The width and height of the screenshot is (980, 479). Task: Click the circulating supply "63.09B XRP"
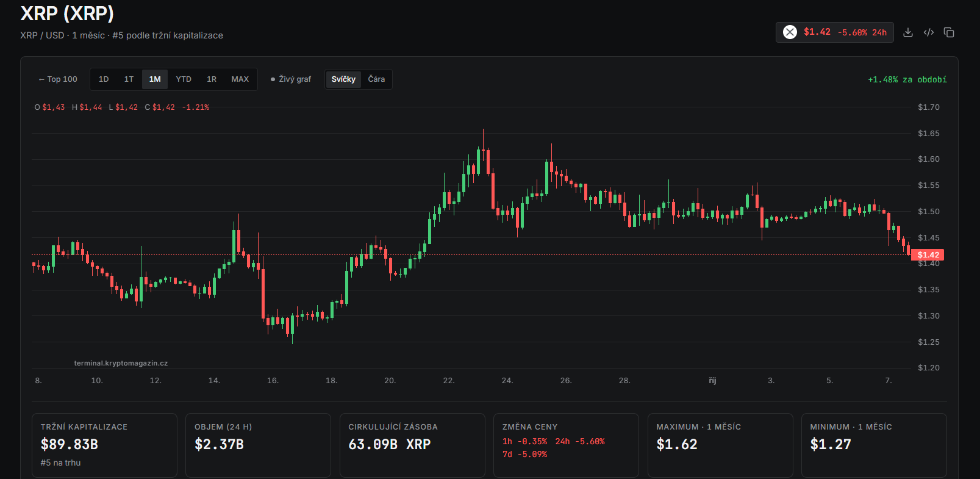pyautogui.click(x=390, y=444)
